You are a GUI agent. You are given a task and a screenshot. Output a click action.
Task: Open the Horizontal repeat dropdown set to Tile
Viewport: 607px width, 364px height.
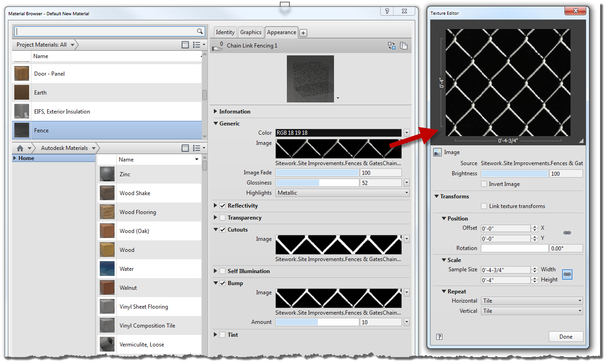(579, 300)
